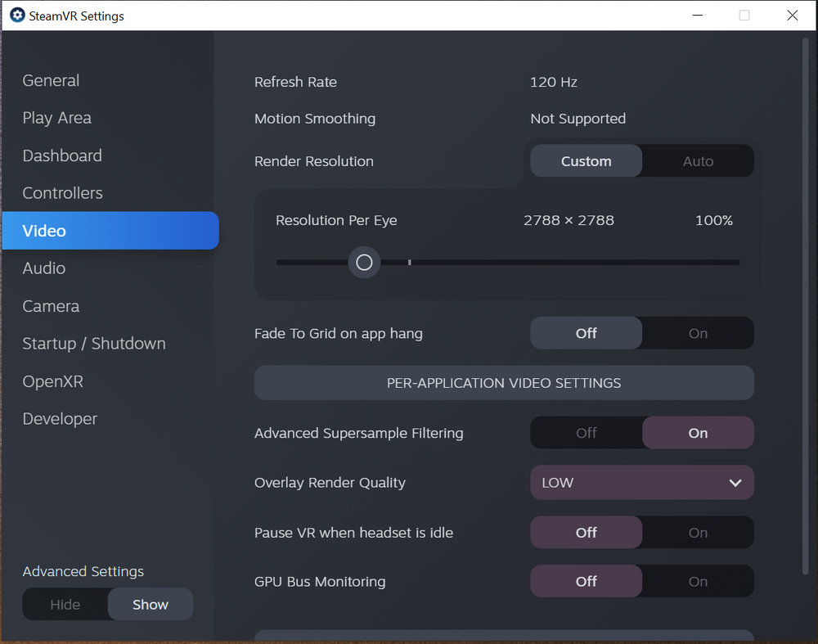Viewport: 818px width, 644px height.
Task: Hide Advanced Settings
Action: pyautogui.click(x=65, y=605)
